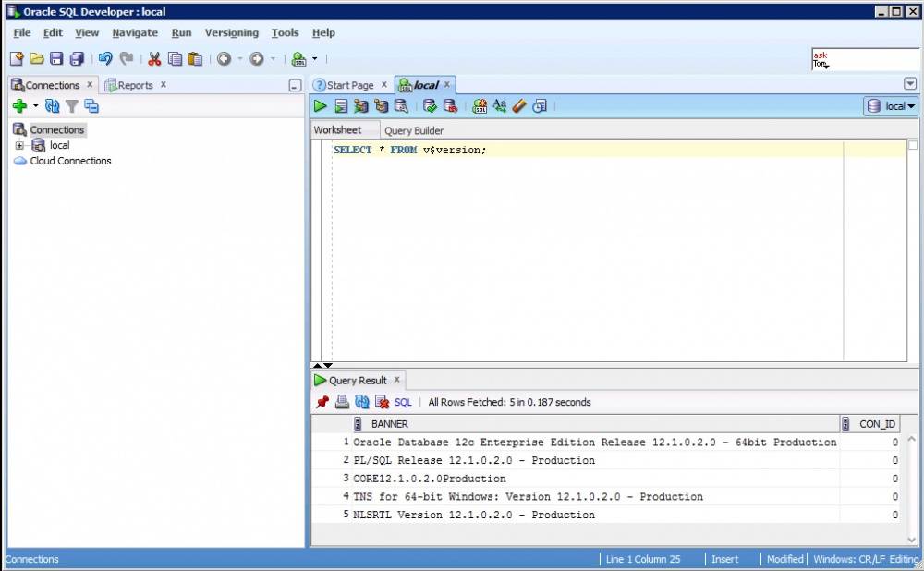Switch to the Query Builder tab

tap(414, 130)
